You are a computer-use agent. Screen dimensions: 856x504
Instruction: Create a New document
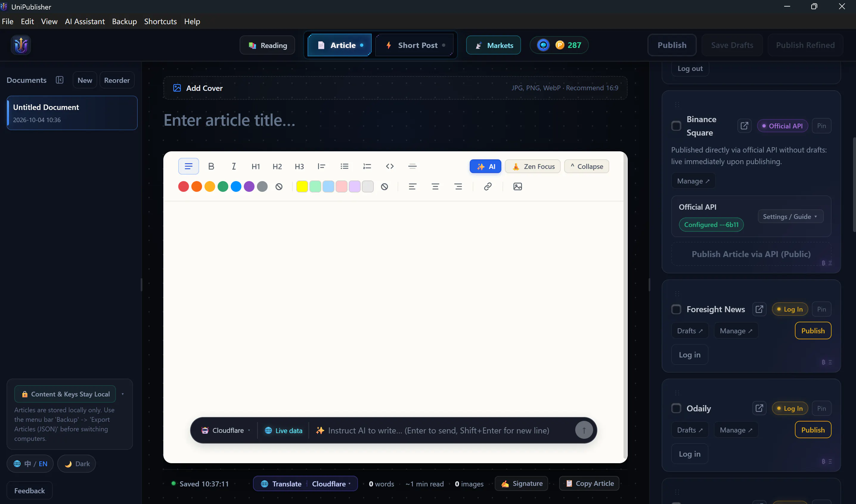coord(85,80)
